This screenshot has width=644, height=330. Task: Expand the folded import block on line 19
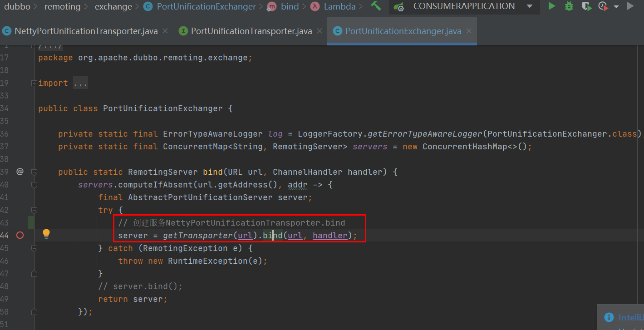(34, 83)
